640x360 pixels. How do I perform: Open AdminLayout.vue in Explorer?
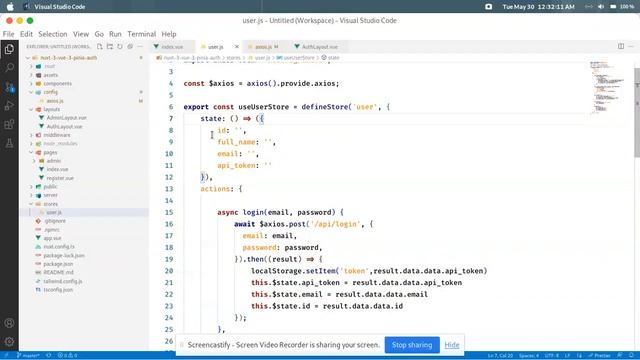point(67,118)
